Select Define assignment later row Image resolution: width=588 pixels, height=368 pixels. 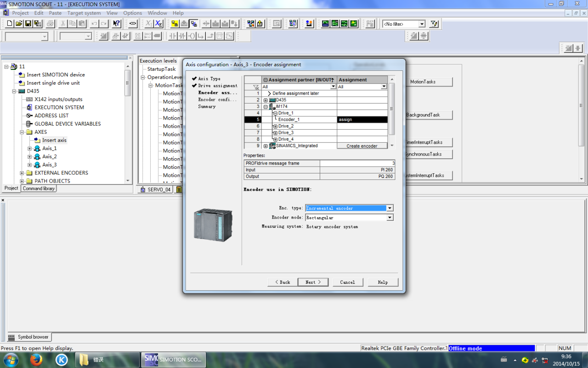(296, 93)
